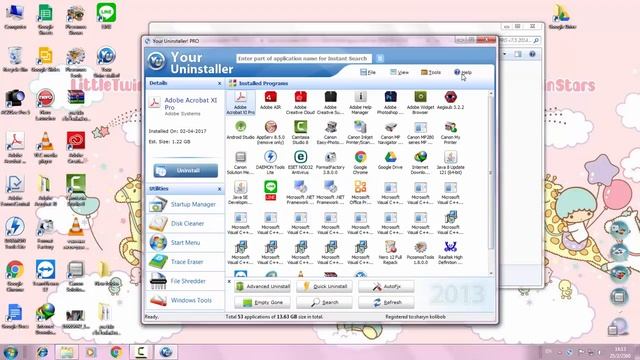Image resolution: width=640 pixels, height=360 pixels.
Task: Open the Tools menu
Action: tap(431, 72)
